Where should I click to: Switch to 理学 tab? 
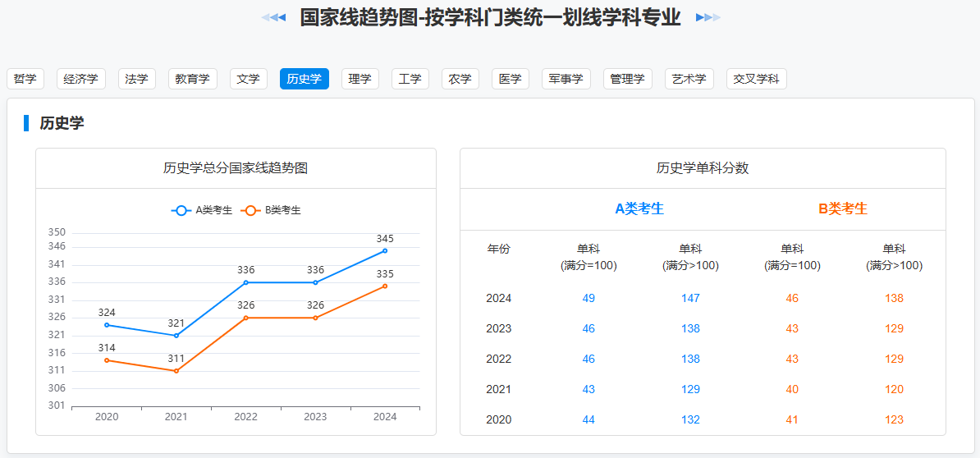coord(360,79)
